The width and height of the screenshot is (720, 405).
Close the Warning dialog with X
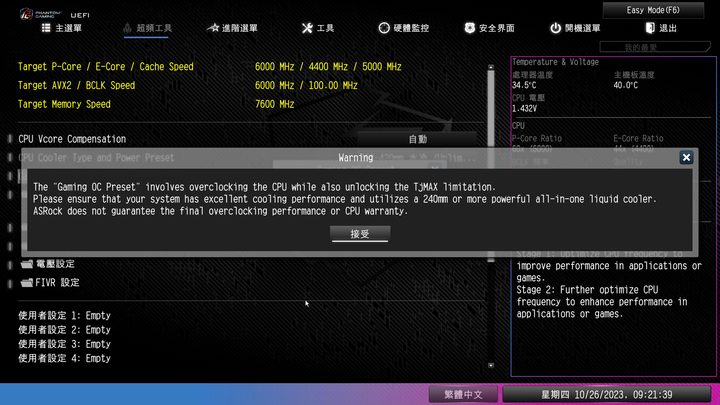pyautogui.click(x=686, y=158)
